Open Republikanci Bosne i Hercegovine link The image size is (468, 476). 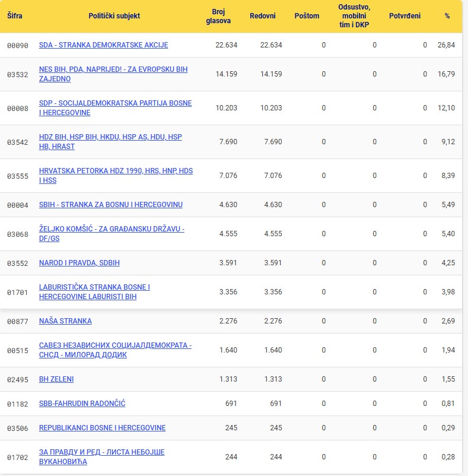[x=102, y=428]
